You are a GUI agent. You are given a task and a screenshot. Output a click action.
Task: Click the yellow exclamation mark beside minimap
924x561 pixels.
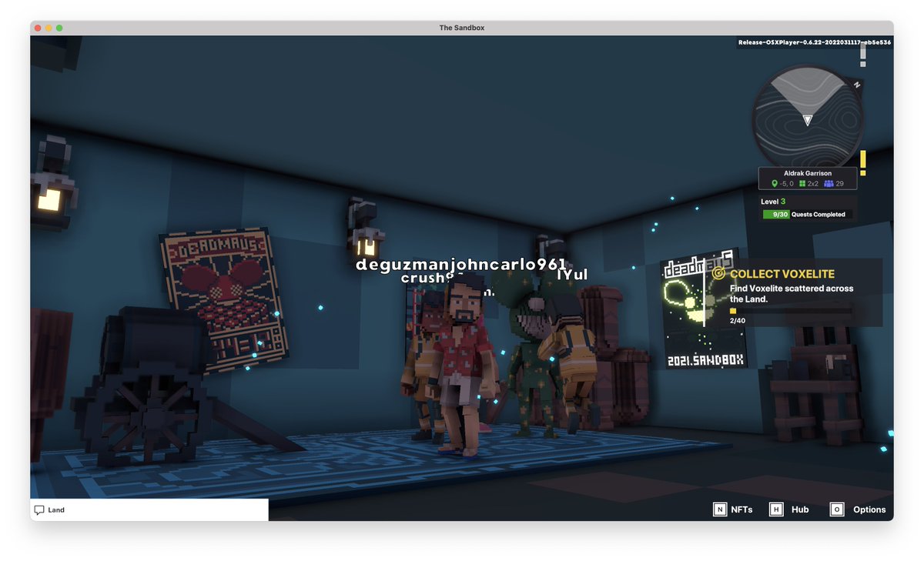[x=863, y=163]
